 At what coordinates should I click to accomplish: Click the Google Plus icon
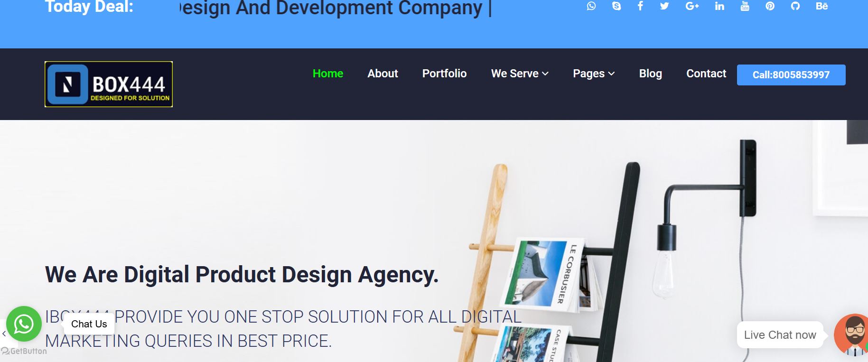[x=692, y=6]
